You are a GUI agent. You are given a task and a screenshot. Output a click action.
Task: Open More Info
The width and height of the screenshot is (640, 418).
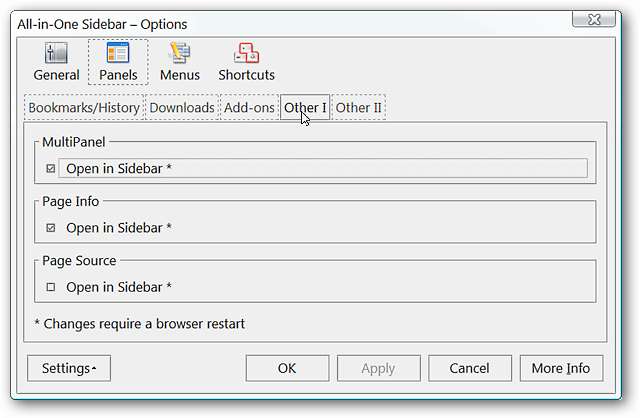[560, 368]
